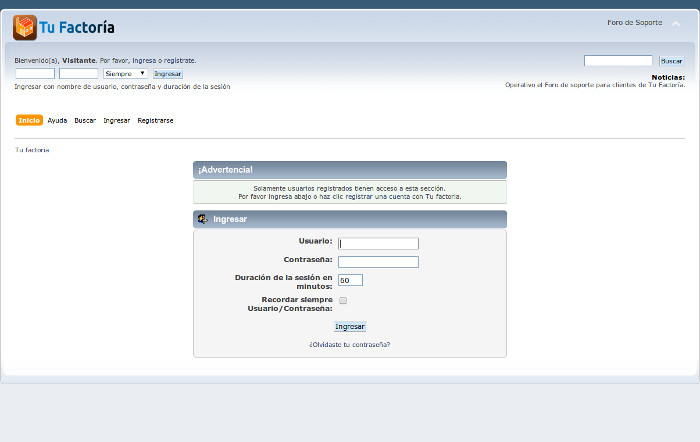Collapse the header using the chevron arrow
This screenshot has height=442, width=700.
click(676, 24)
